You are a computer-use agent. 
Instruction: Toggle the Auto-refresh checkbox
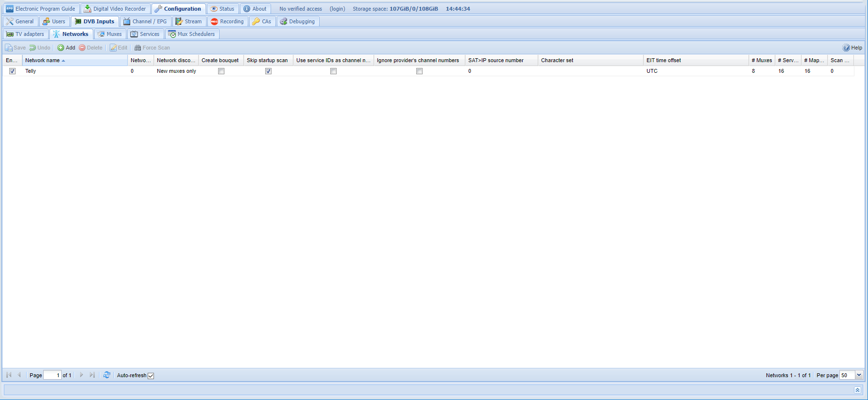(x=151, y=376)
